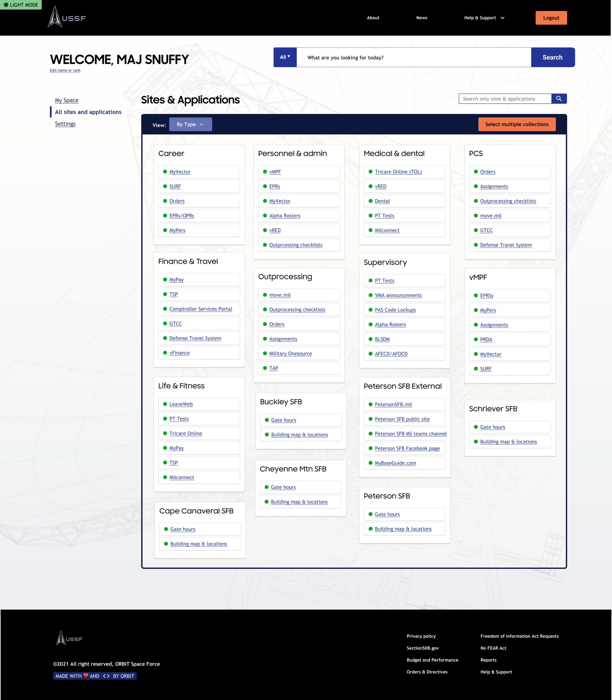
Task: Open News in top navigation
Action: (421, 18)
